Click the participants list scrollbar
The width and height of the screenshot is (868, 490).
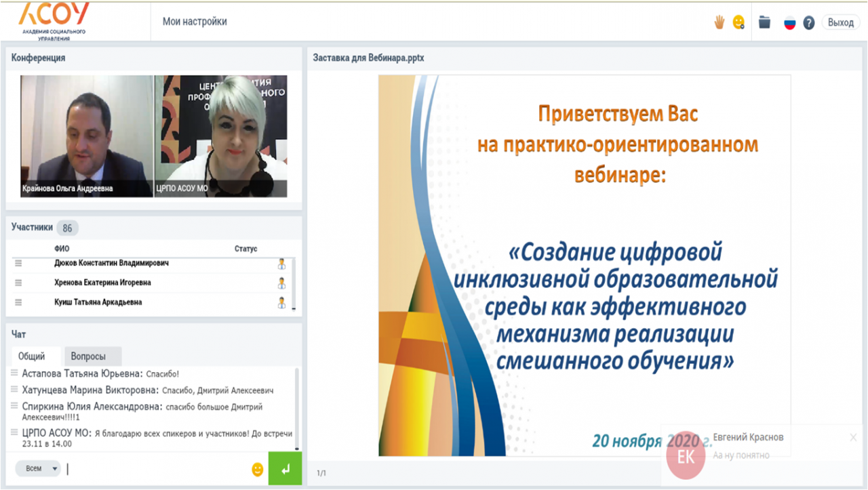pos(294,283)
